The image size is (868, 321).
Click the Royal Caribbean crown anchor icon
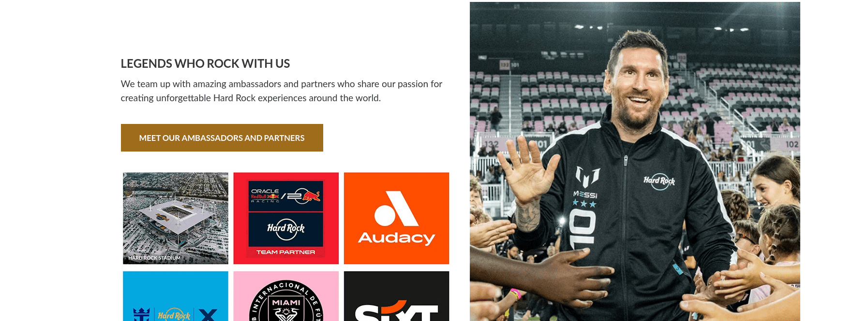[x=141, y=314]
